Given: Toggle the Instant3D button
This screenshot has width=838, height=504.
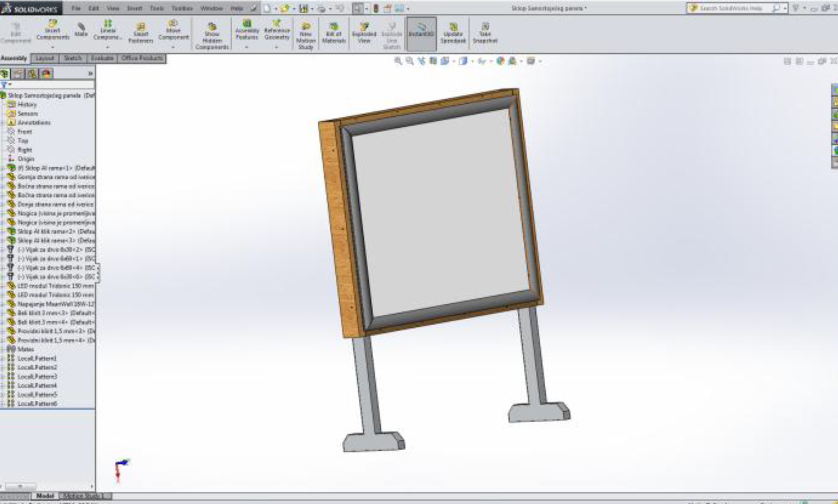Looking at the screenshot, I should click(421, 33).
